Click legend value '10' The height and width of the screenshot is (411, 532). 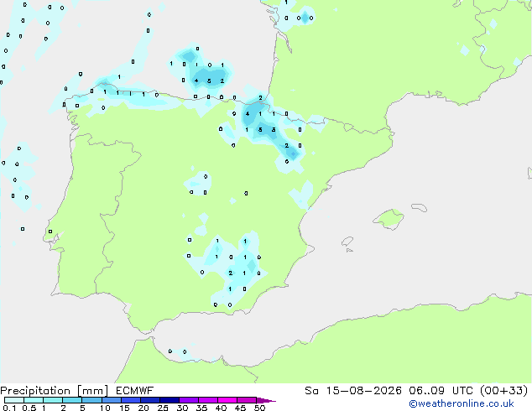105,408
